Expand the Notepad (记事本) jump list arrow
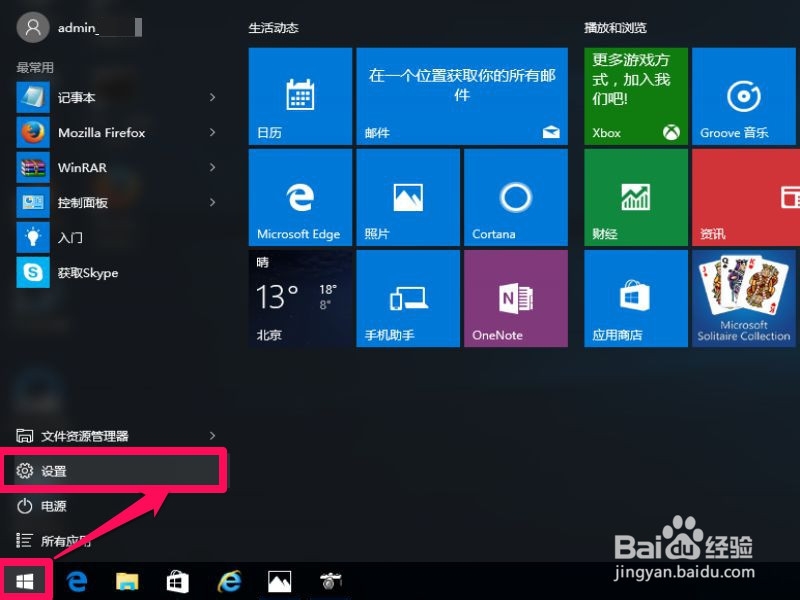This screenshot has width=800, height=600. coord(212,97)
